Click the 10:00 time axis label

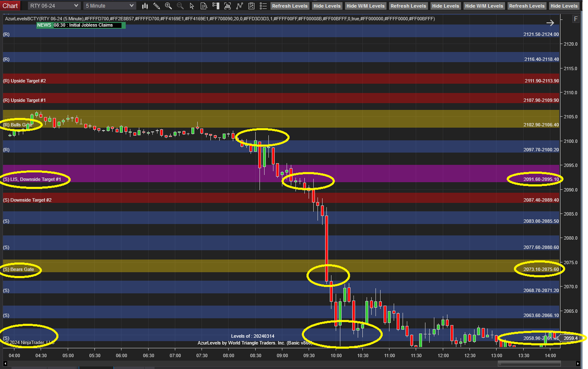click(336, 356)
